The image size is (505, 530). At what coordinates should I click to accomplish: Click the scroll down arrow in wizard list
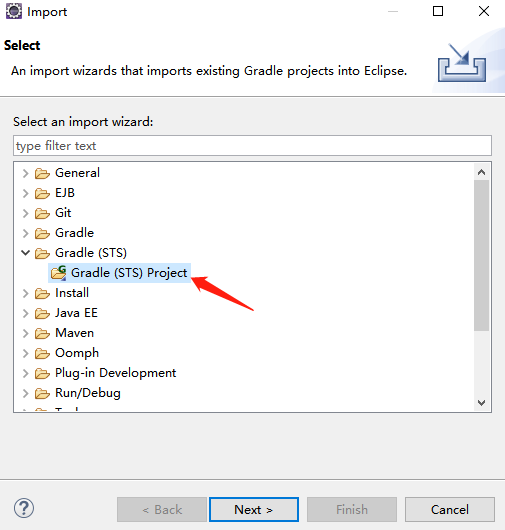pos(481,403)
